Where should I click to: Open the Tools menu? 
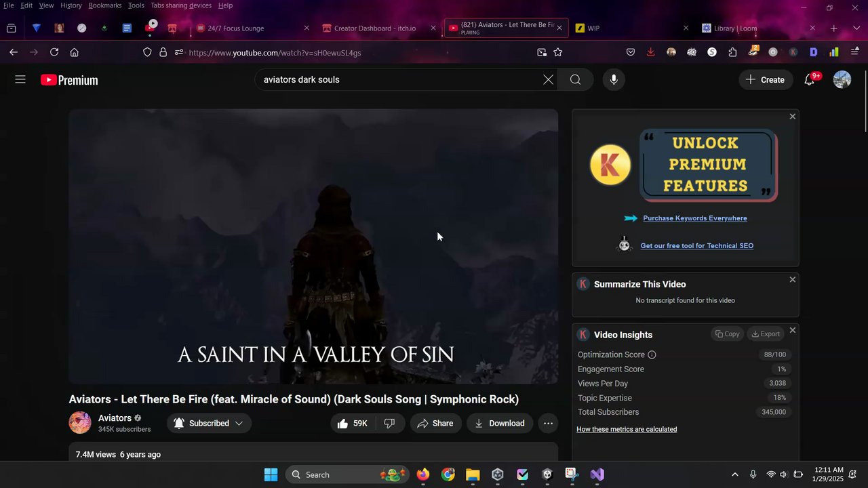[x=136, y=5]
